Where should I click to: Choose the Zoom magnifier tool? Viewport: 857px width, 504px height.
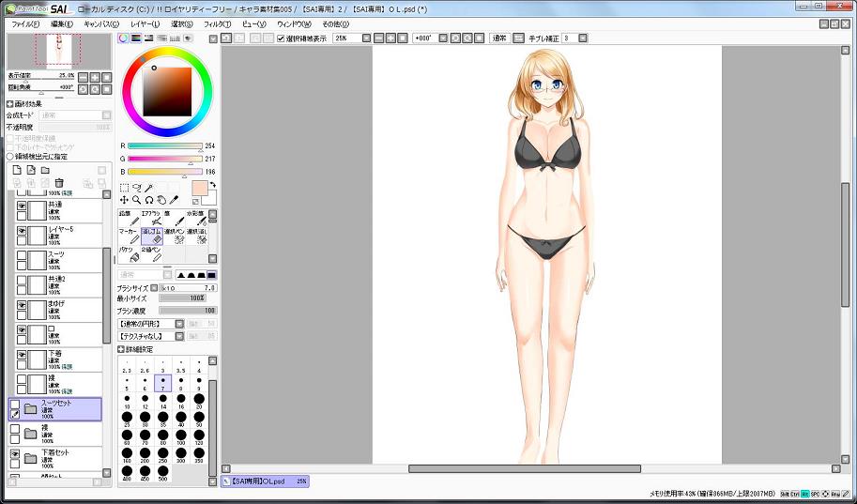click(x=137, y=200)
